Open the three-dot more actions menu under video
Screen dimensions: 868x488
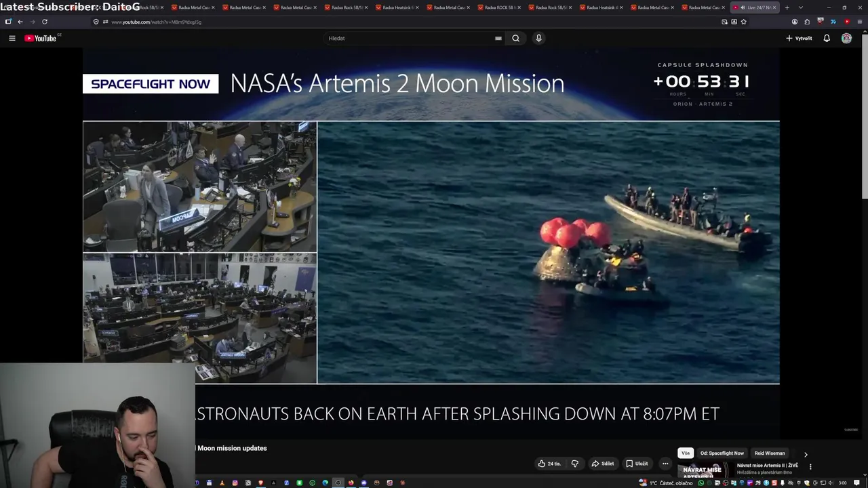point(665,464)
